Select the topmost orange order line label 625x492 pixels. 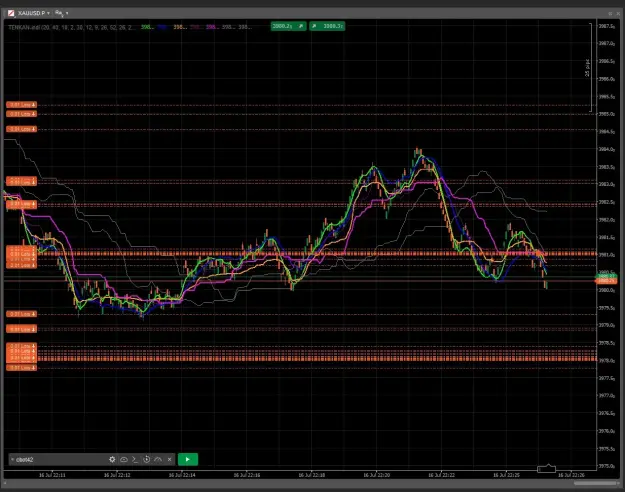22,105
